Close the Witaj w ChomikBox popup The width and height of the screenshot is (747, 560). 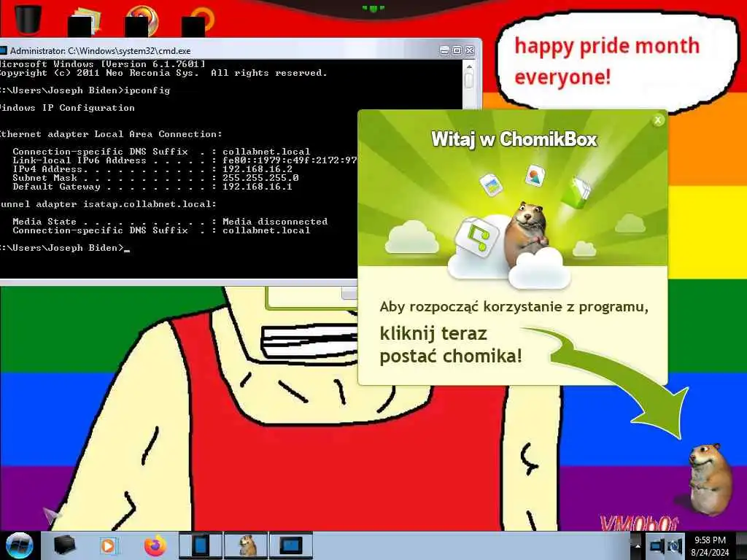tap(658, 120)
